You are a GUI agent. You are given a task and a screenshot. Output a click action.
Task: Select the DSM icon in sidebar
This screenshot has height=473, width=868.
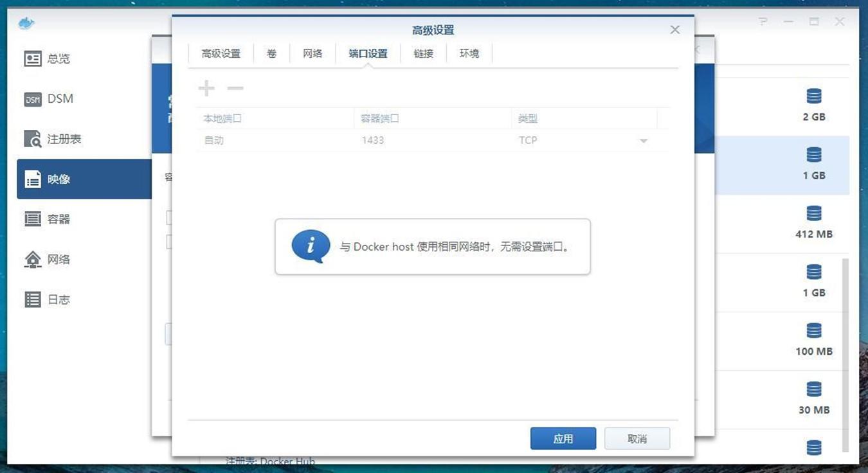click(33, 99)
